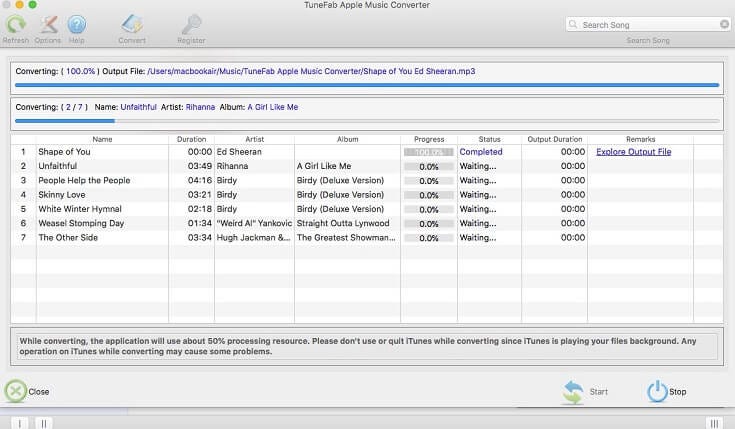Click the "Weird Al" Yankovic artist cell
Viewport: 735px width, 429px height.
[254, 223]
